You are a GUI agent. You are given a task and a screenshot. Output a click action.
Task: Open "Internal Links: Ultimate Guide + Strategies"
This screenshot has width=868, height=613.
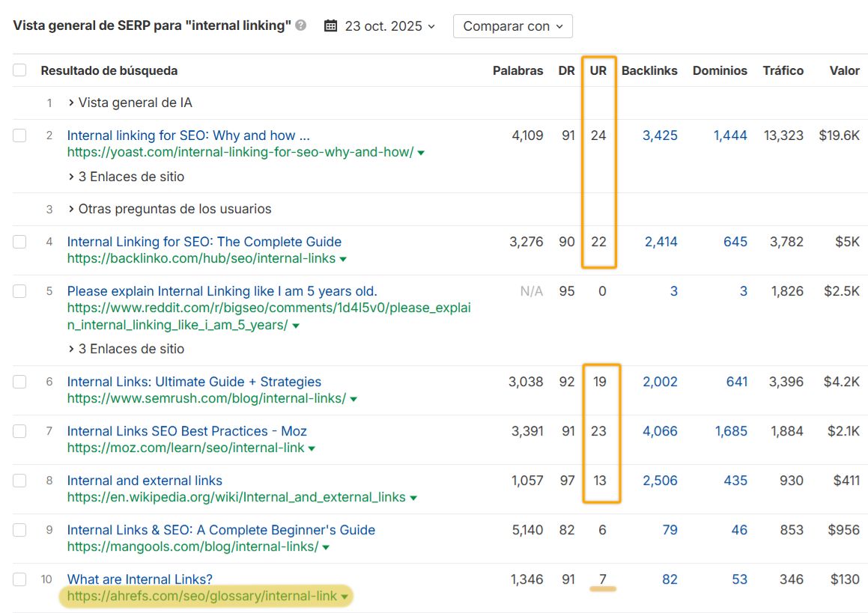(x=195, y=381)
